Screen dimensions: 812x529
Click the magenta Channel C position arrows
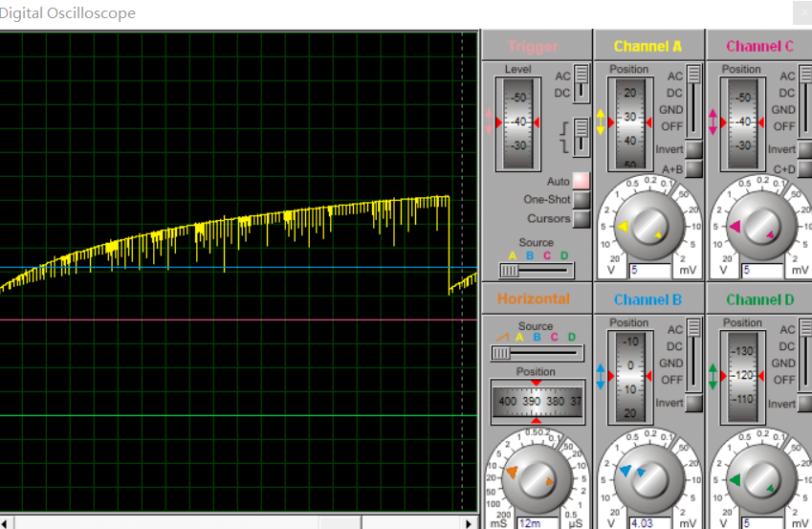tap(713, 122)
